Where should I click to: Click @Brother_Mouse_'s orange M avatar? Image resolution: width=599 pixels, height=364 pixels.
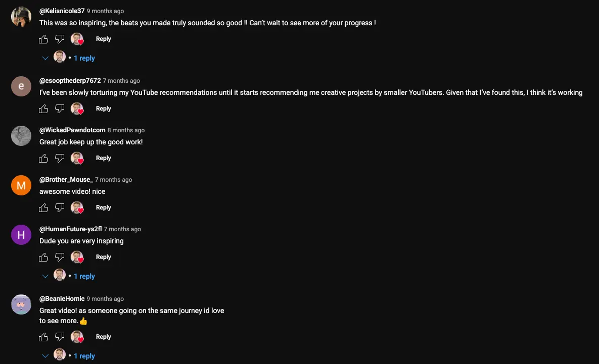[21, 186]
